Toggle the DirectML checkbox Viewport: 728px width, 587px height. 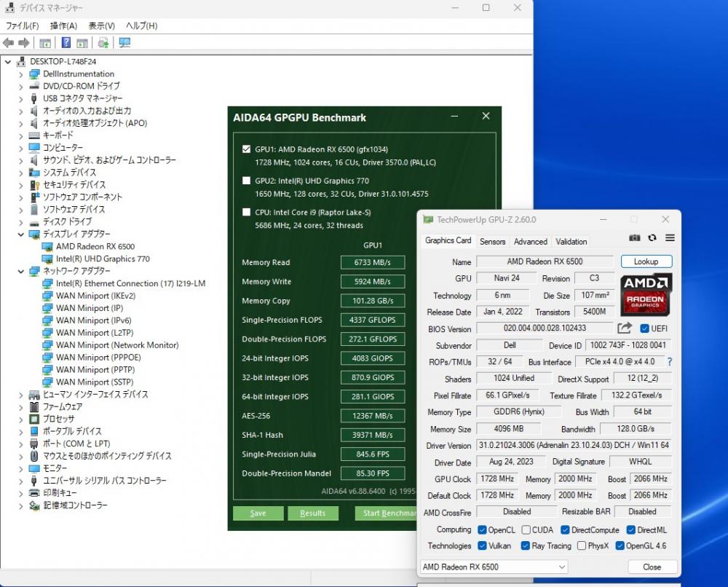[x=631, y=530]
